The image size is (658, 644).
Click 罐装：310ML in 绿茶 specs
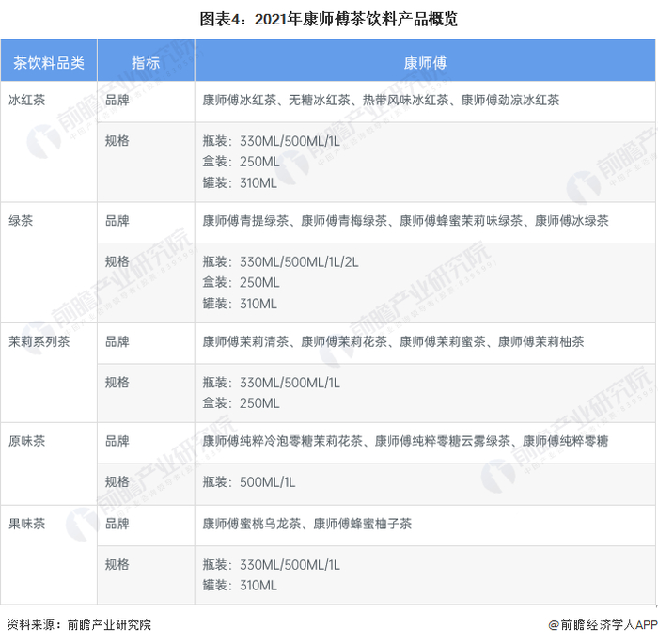coord(240,304)
